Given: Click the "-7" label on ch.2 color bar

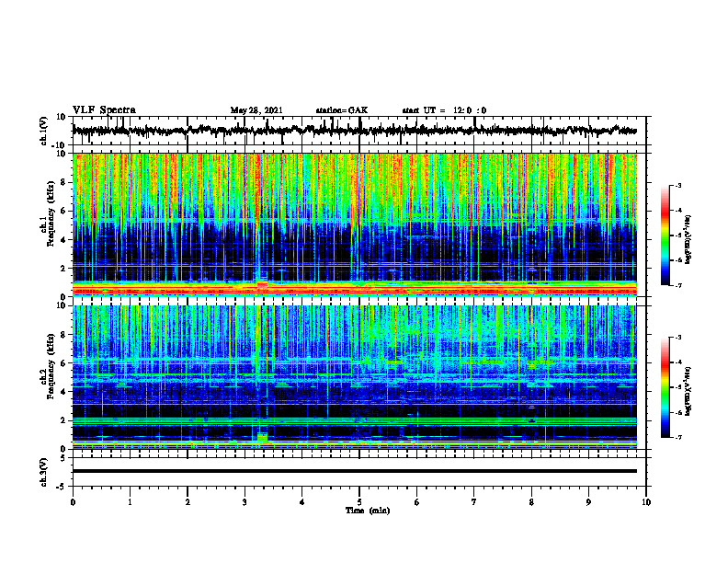Looking at the screenshot, I should [678, 438].
